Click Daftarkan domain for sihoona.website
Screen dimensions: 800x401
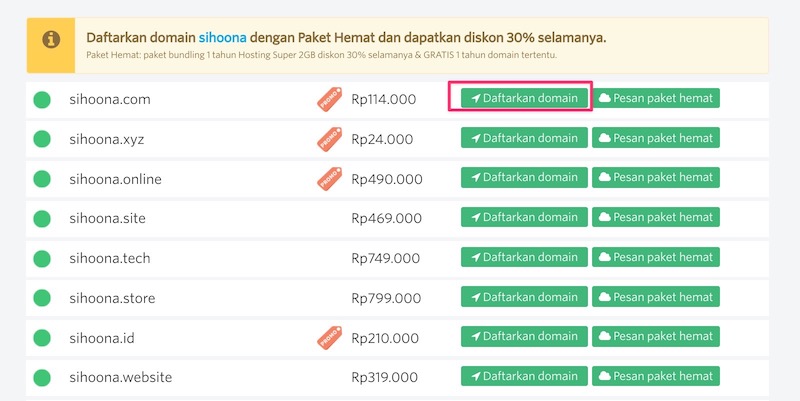click(524, 376)
